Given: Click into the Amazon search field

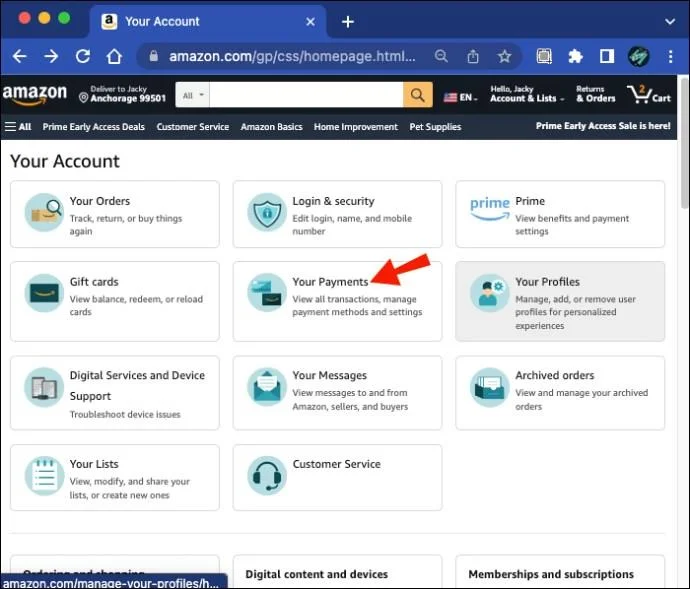Looking at the screenshot, I should point(306,95).
